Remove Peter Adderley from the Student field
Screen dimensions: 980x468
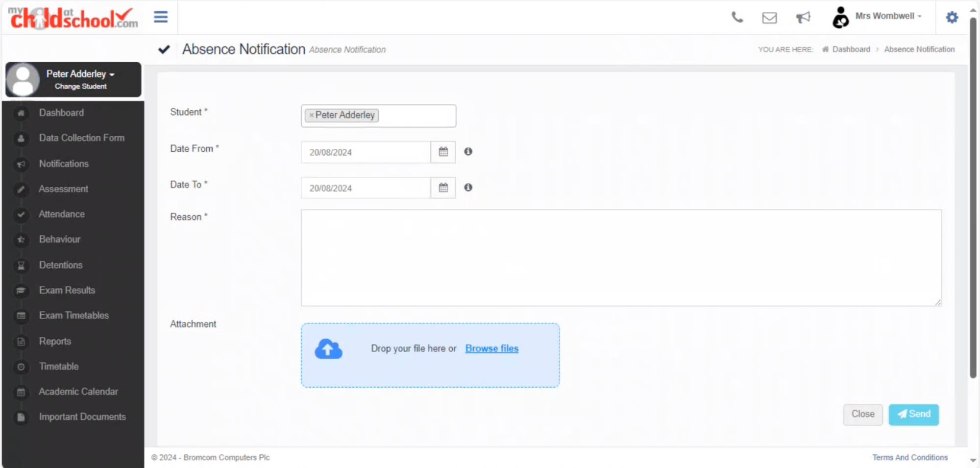pyautogui.click(x=311, y=116)
